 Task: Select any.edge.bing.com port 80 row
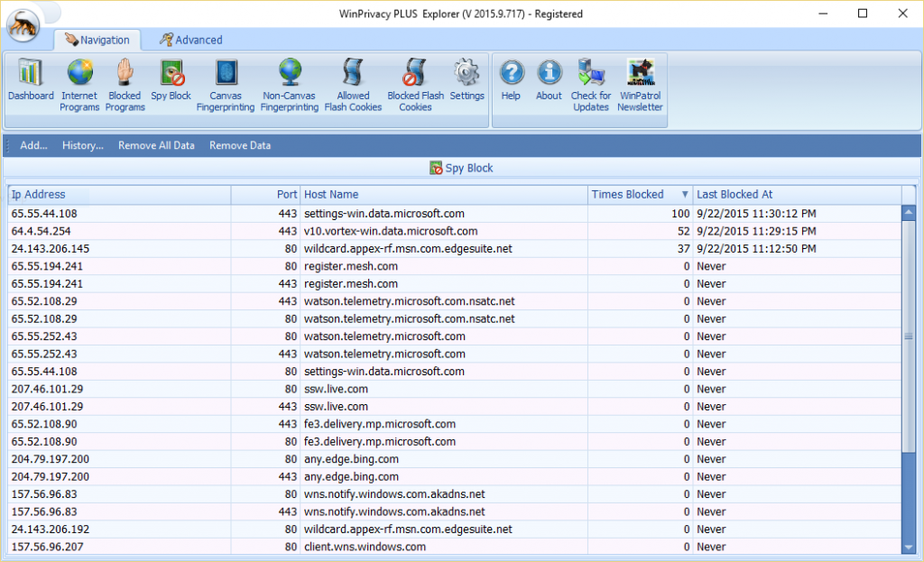click(x=455, y=459)
